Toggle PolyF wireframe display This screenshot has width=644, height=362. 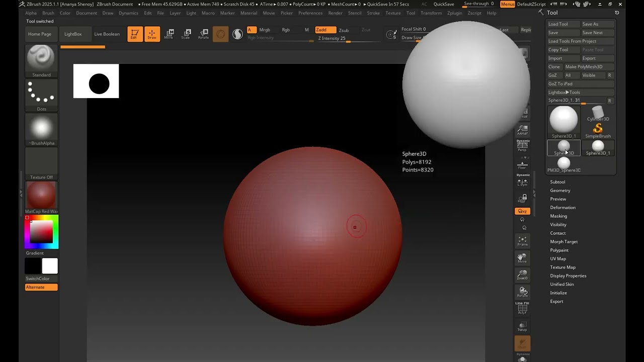click(522, 309)
